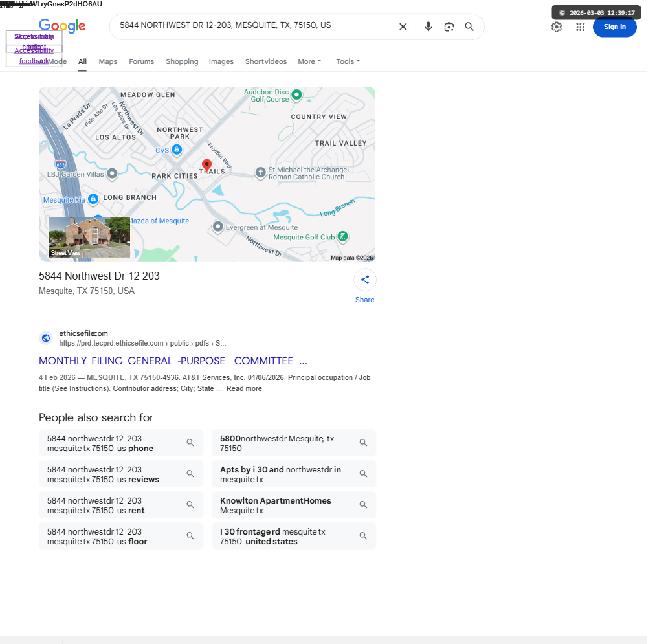
Task: Click search icon beside 'us phone' suggestion
Action: [x=190, y=443]
